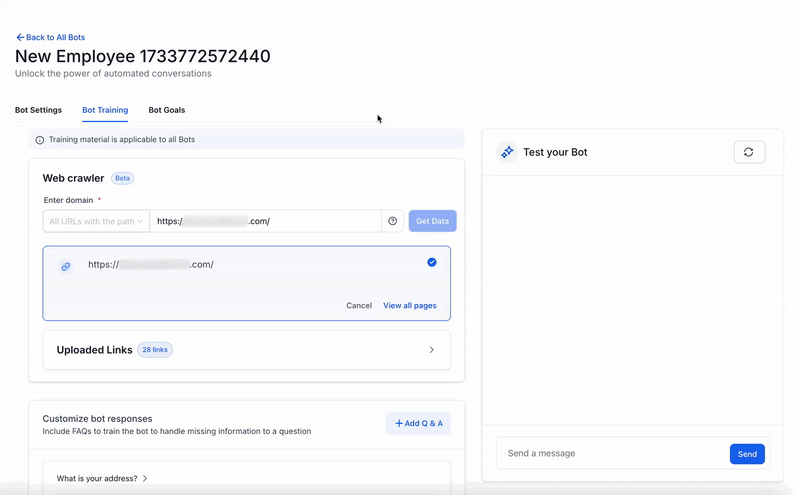The image size is (800, 495).
Task: Click the Send button
Action: (747, 454)
